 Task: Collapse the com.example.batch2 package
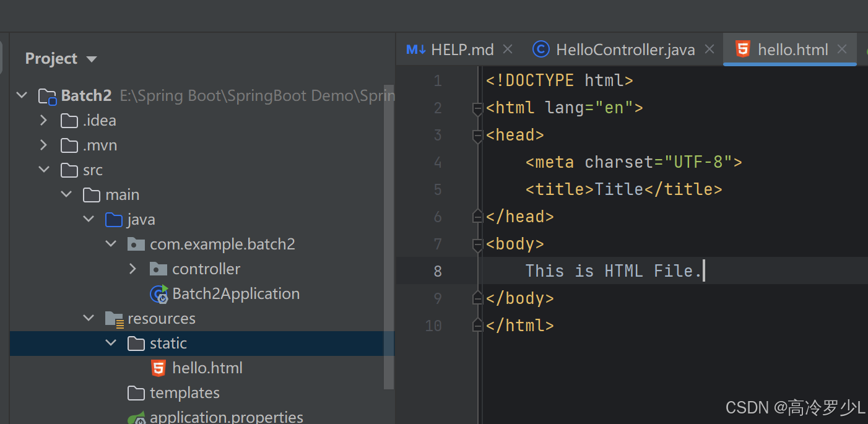pyautogui.click(x=111, y=244)
